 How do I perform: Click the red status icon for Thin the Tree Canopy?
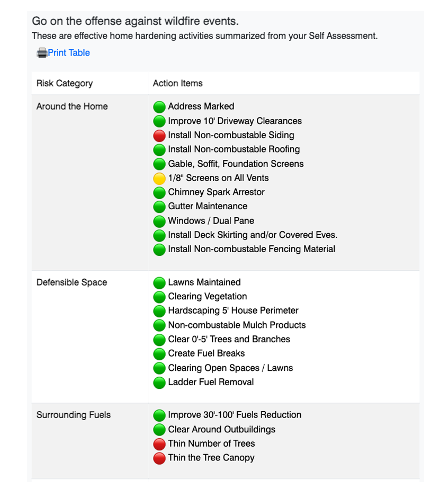click(159, 458)
